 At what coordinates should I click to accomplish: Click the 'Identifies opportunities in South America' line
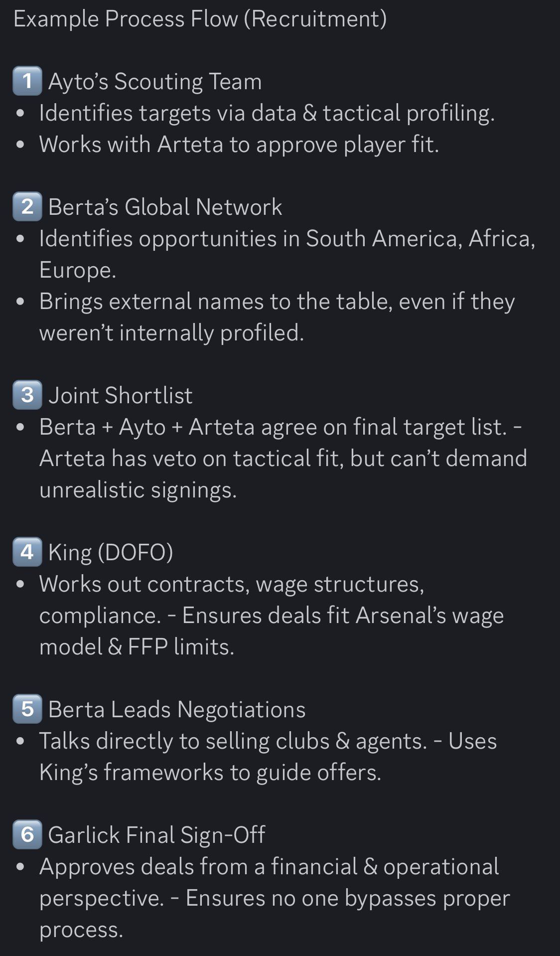click(287, 239)
